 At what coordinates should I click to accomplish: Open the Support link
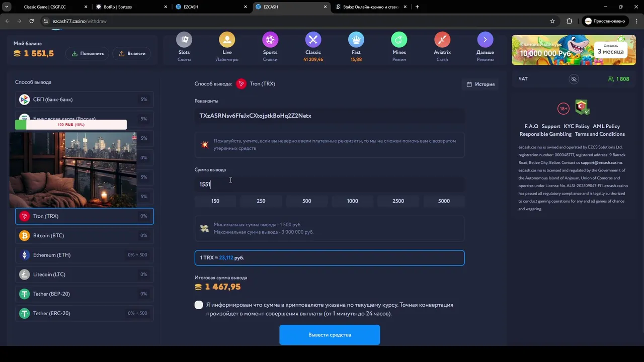(551, 126)
